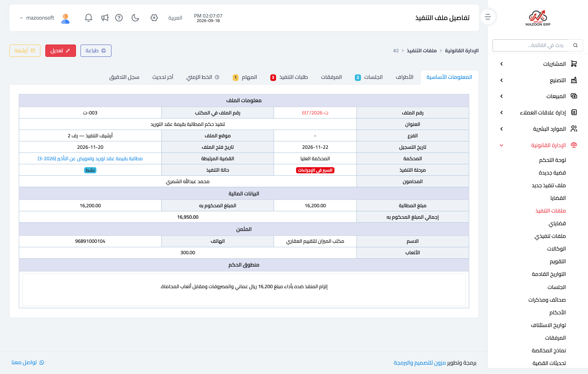Click breadcrumb ملفات التنفيذ

click(x=422, y=51)
